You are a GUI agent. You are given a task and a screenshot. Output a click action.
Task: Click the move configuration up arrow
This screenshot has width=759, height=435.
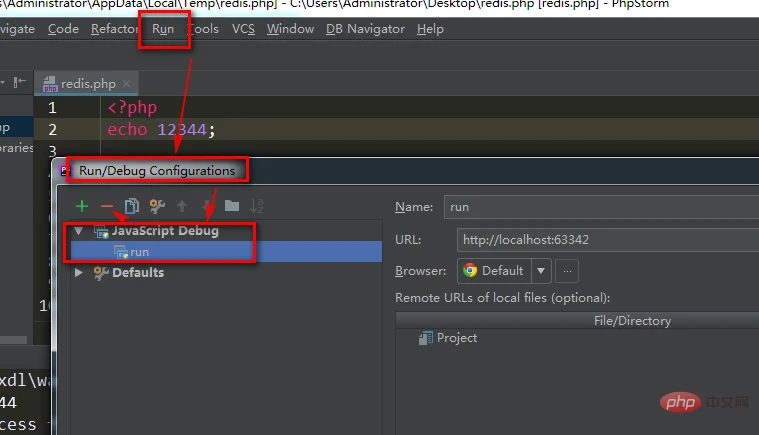182,206
